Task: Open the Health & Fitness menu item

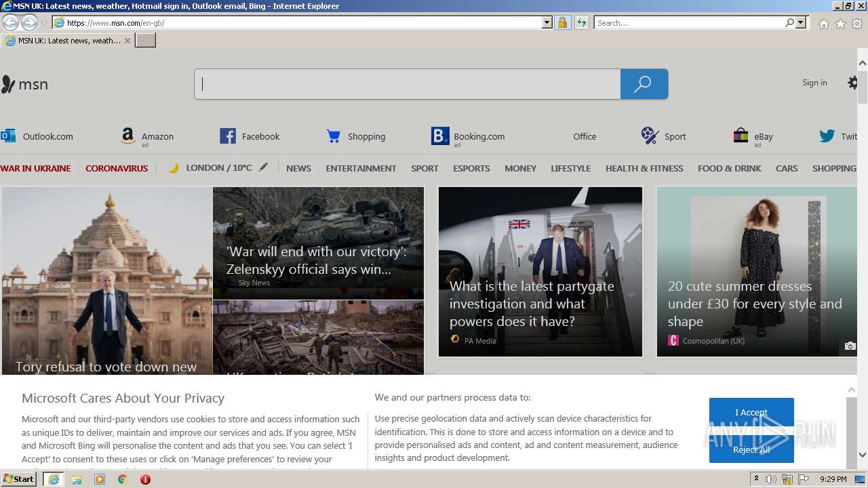Action: pos(644,168)
